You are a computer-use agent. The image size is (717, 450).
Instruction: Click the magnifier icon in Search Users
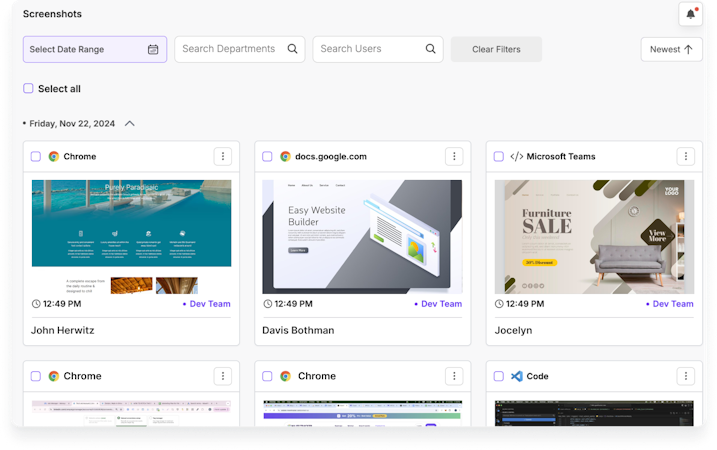pyautogui.click(x=430, y=48)
